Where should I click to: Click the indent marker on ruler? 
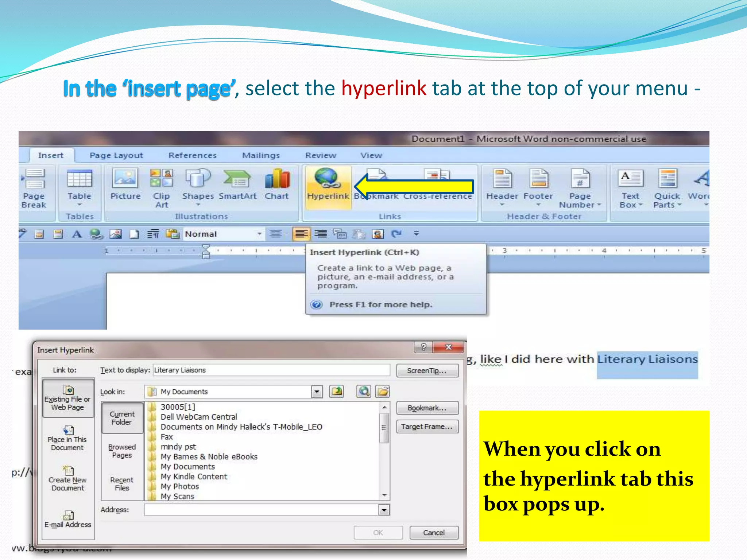click(x=206, y=251)
